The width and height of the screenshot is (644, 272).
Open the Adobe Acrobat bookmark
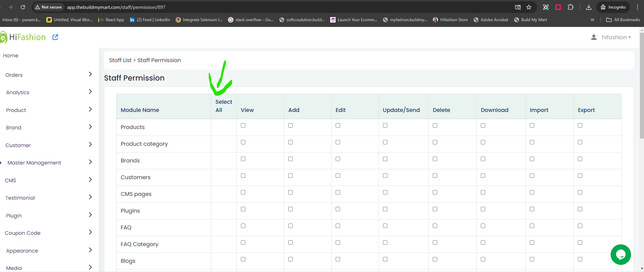click(x=491, y=20)
